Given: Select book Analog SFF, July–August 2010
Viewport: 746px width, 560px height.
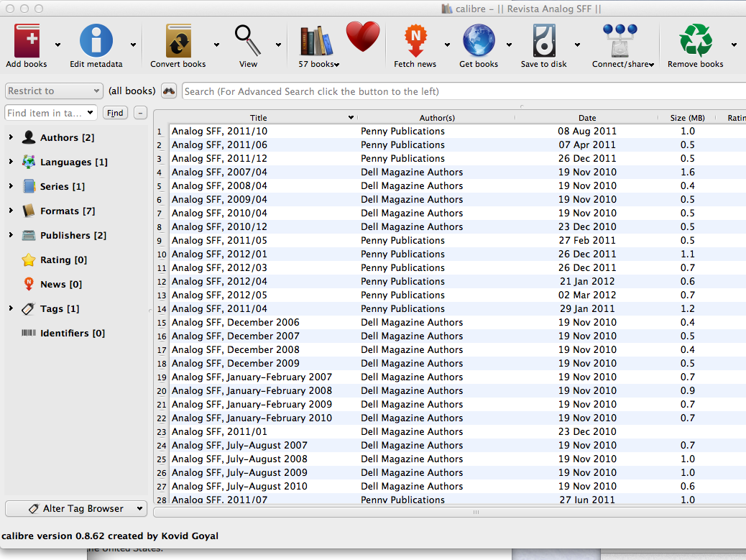Looking at the screenshot, I should [x=239, y=486].
